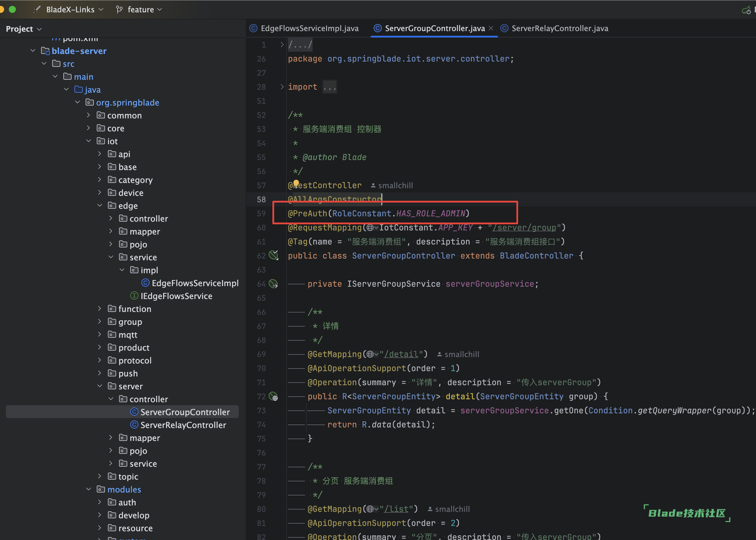Select the auth module package
The image size is (756, 540).
point(127,502)
